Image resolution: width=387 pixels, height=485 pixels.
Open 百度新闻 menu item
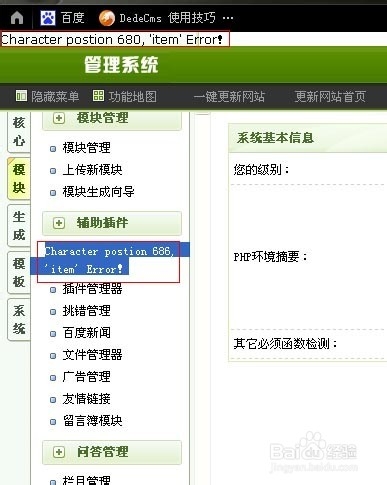pyautogui.click(x=86, y=333)
